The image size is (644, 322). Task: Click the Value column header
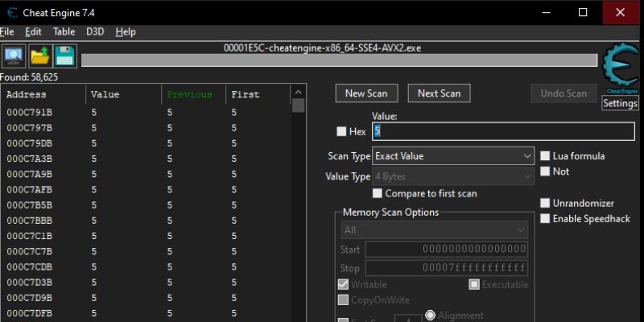point(124,94)
